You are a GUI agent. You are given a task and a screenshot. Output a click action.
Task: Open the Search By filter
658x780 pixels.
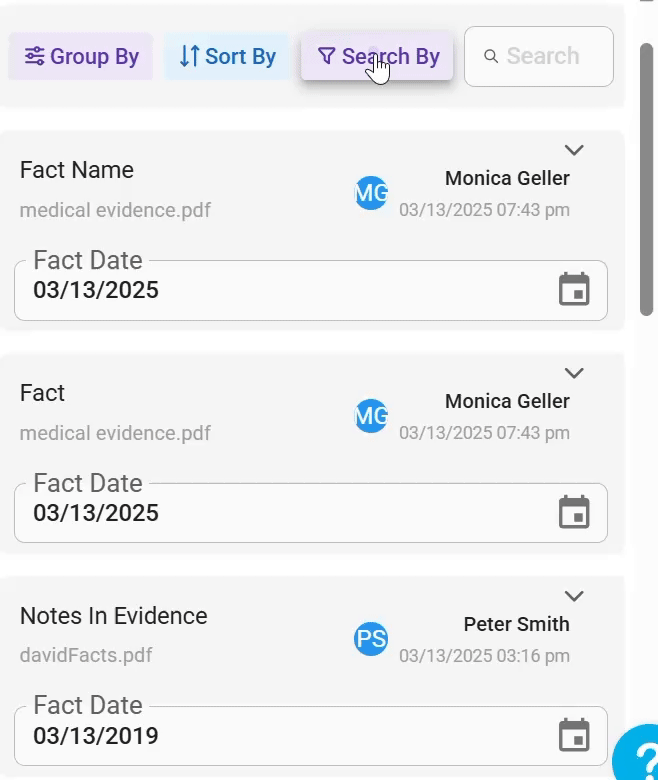pyautogui.click(x=377, y=56)
